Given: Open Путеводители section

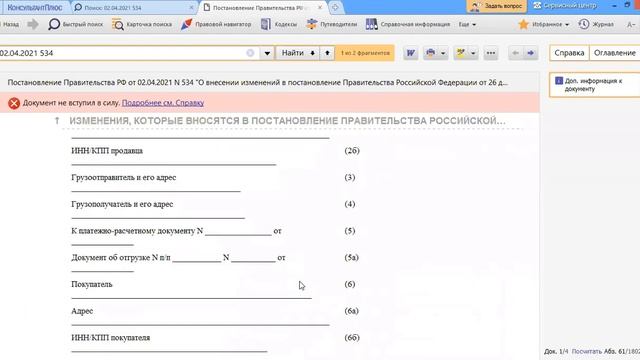Looking at the screenshot, I should tap(331, 24).
